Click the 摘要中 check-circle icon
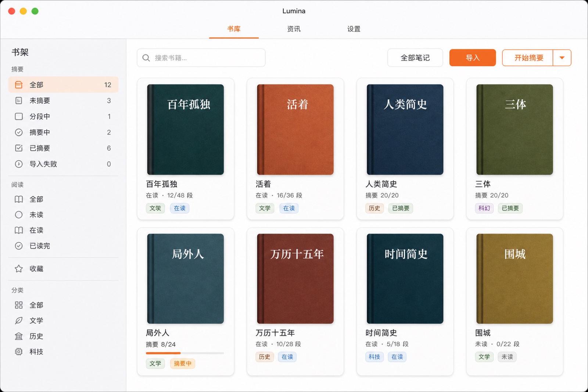The image size is (588, 392). 19,132
